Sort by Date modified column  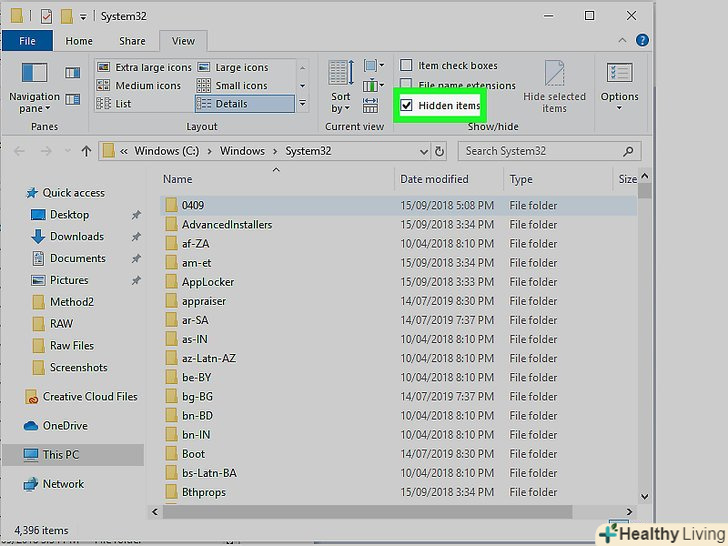434,179
